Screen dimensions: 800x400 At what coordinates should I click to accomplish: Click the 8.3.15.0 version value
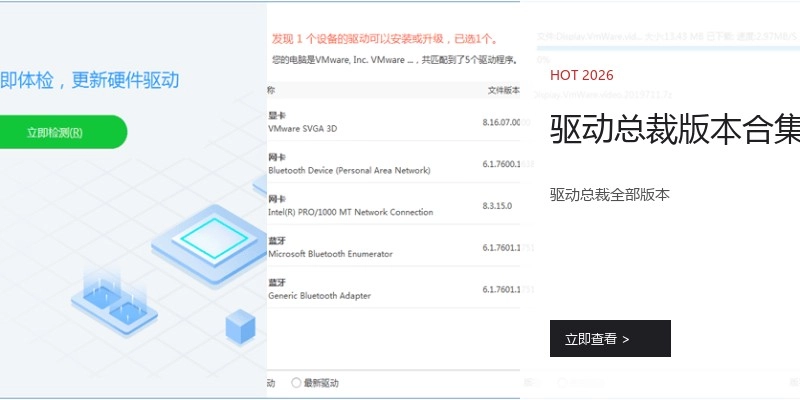(497, 206)
